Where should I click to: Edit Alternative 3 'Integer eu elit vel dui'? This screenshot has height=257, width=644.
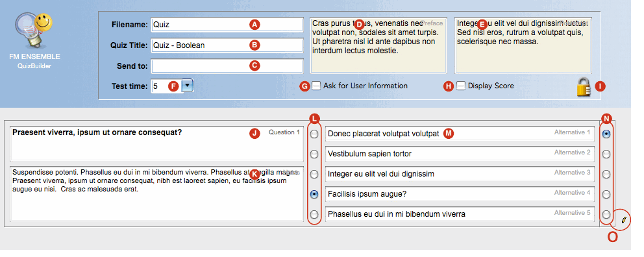pyautogui.click(x=460, y=174)
